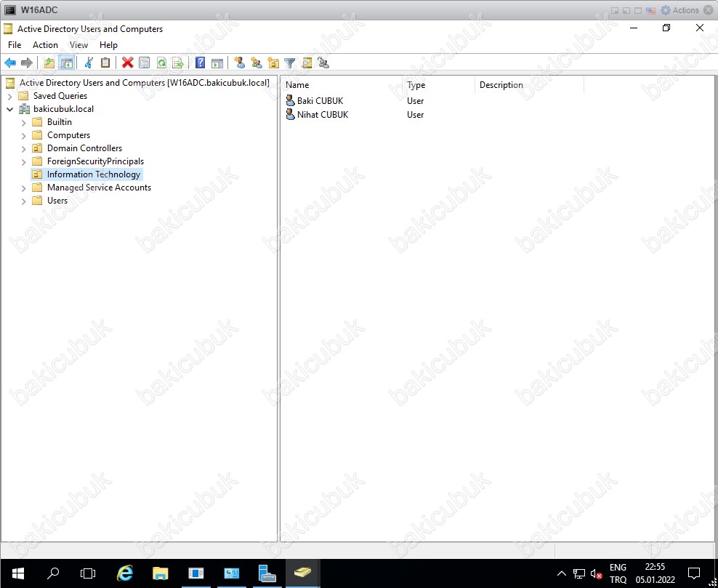Open the View menu
This screenshot has width=718, height=588.
[78, 45]
